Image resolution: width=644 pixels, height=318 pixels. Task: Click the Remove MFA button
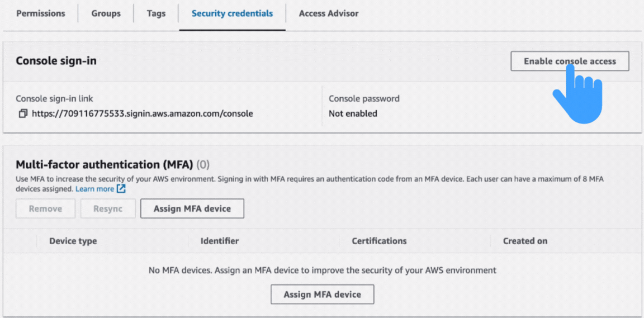[x=45, y=208]
